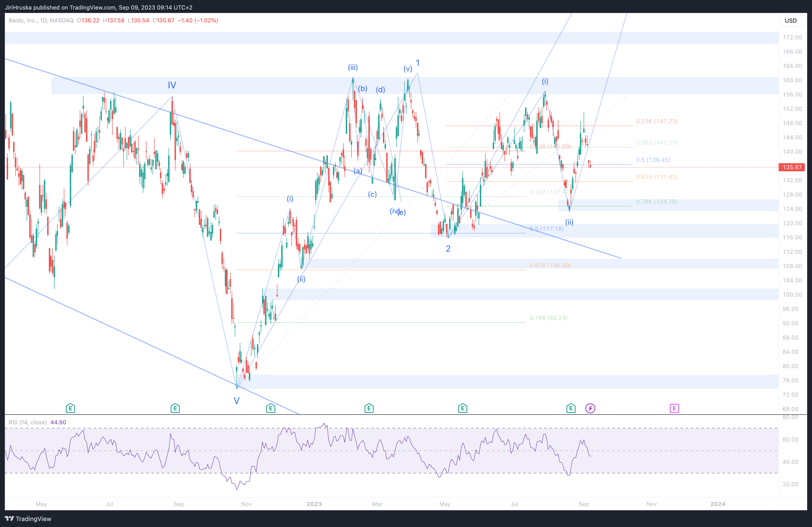Click the Fibonacci 0.786 (124.78) label
Image resolution: width=812 pixels, height=527 pixels.
[657, 201]
